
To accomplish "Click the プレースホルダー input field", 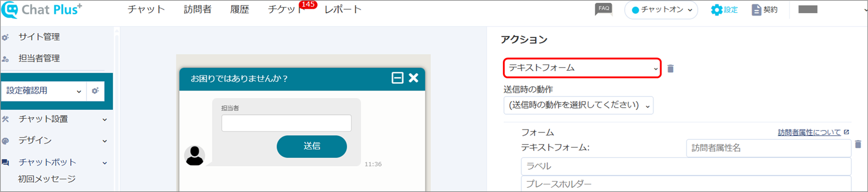I will [686, 184].
